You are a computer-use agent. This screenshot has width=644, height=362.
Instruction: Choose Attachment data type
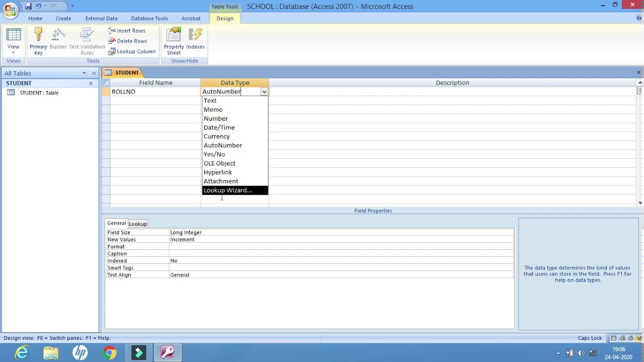(x=235, y=182)
